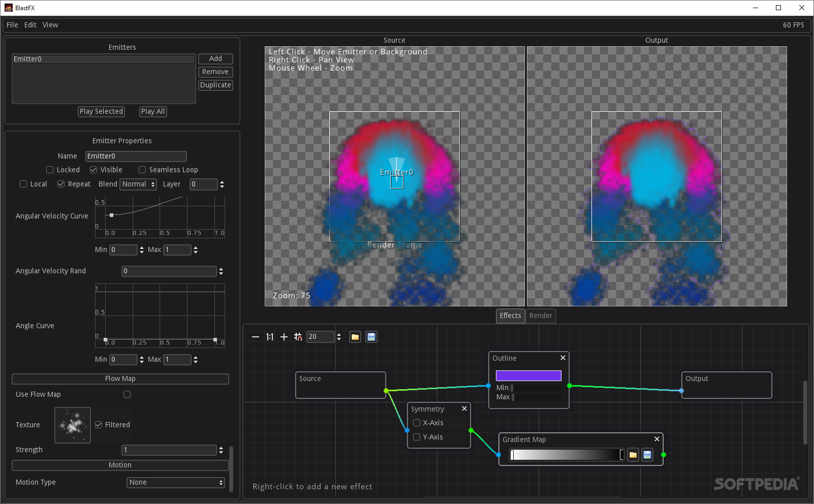Click the Angle Curve Max stepper arrows
814x504 pixels.
(196, 360)
